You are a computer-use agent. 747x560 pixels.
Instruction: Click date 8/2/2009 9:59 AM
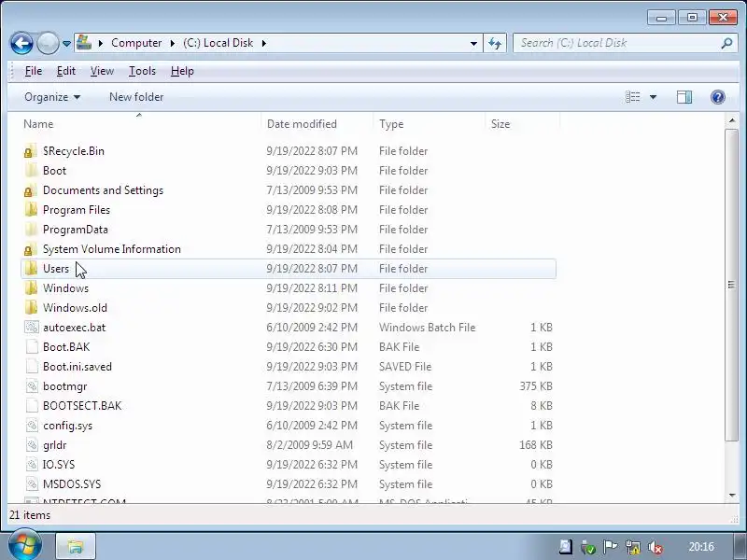(x=310, y=445)
